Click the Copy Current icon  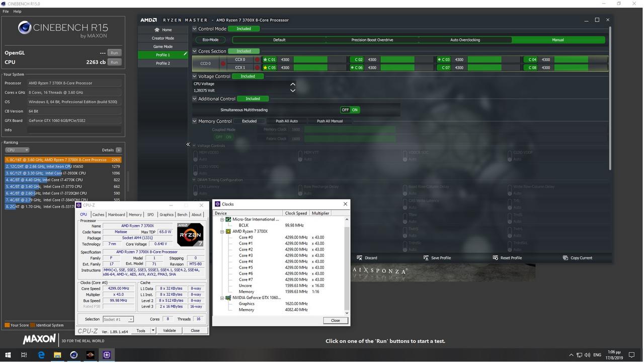click(565, 258)
